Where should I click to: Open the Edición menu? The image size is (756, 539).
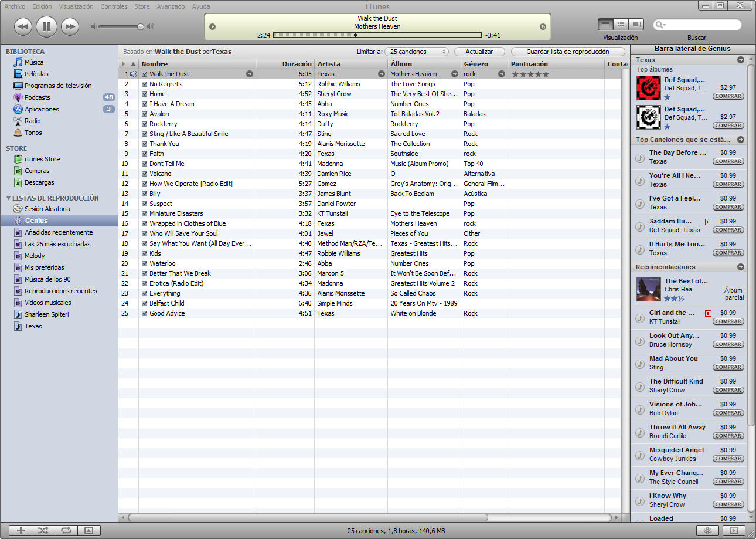click(42, 6)
